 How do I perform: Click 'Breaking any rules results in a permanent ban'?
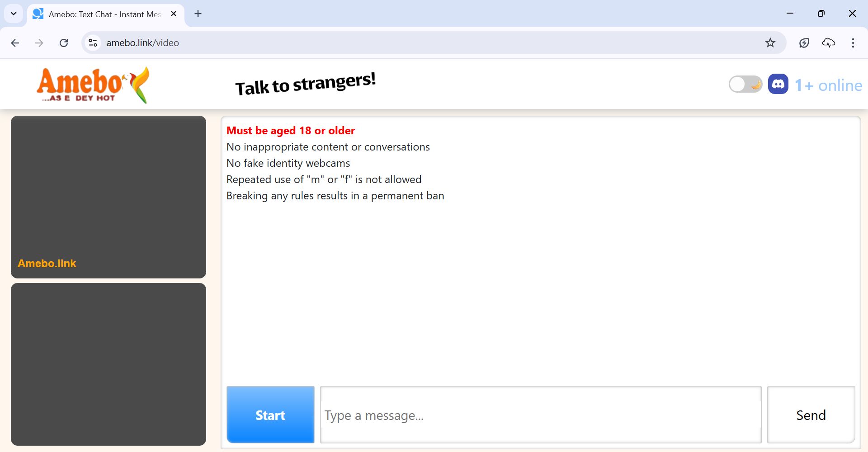(x=335, y=196)
